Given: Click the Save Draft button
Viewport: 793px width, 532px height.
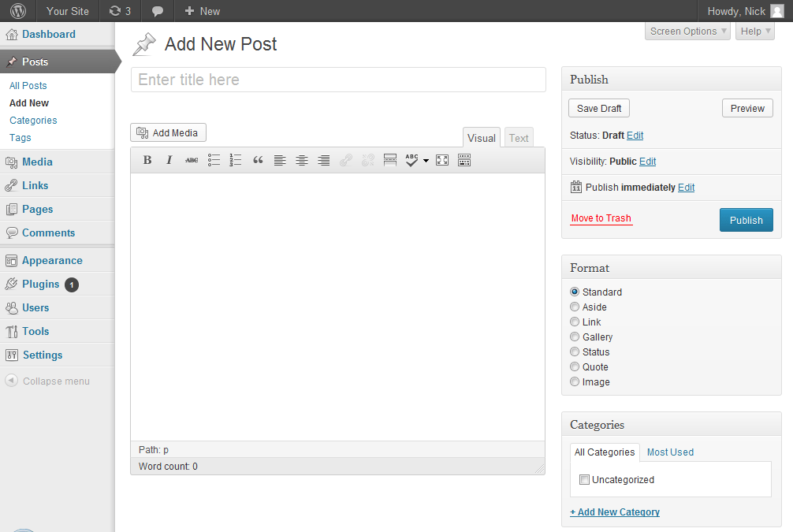Looking at the screenshot, I should click(599, 108).
